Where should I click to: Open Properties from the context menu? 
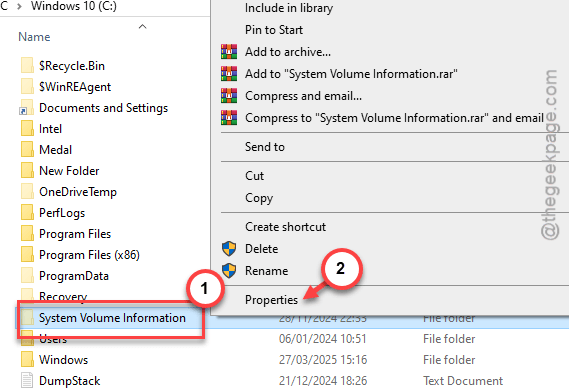[x=271, y=300]
